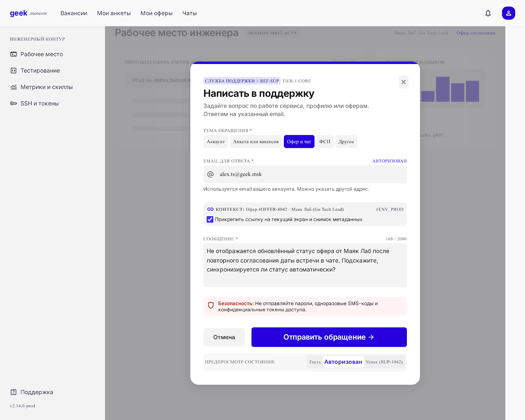Click the Рабочее место terminal icon
This screenshot has height=420, width=525.
13,54
